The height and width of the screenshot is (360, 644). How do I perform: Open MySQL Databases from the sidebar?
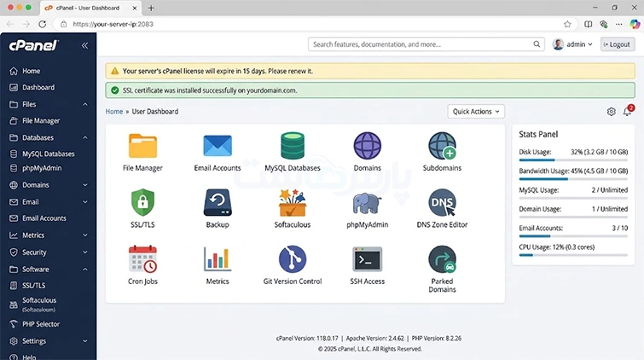click(42, 154)
